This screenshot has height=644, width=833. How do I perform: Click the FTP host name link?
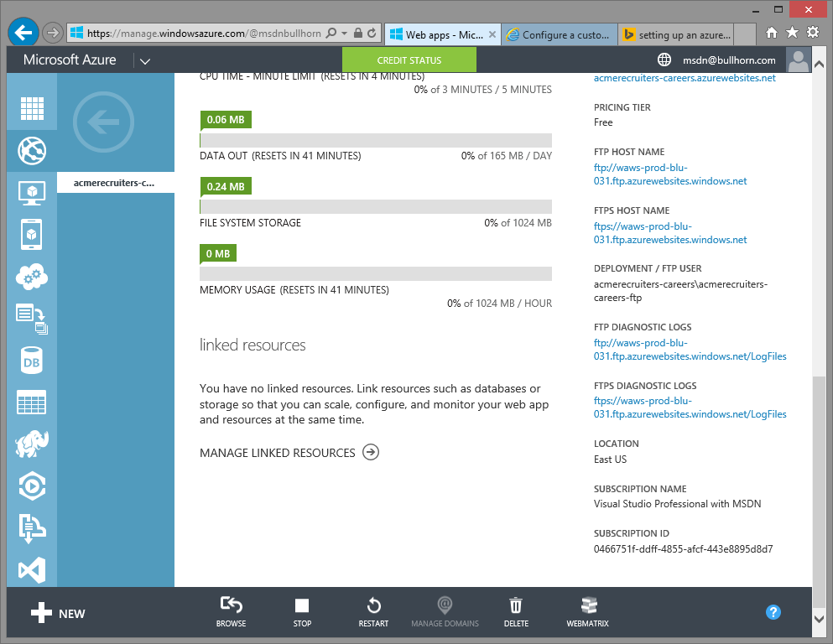(x=670, y=174)
